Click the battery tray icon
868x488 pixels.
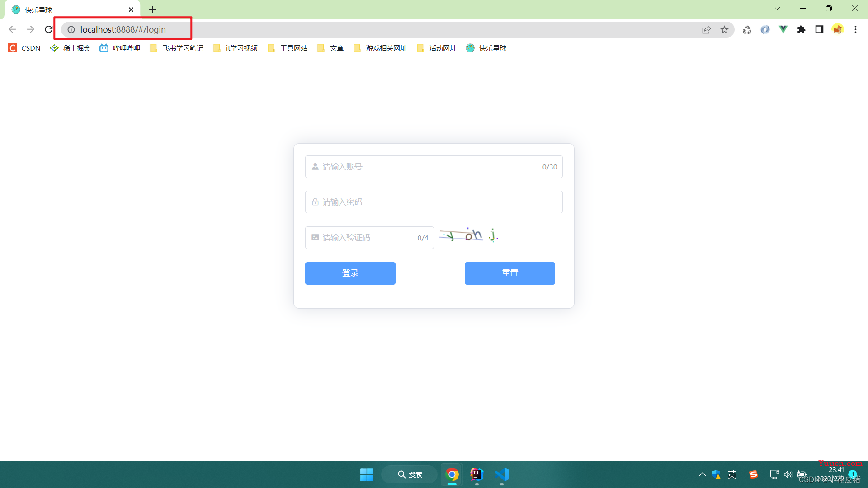click(x=802, y=474)
